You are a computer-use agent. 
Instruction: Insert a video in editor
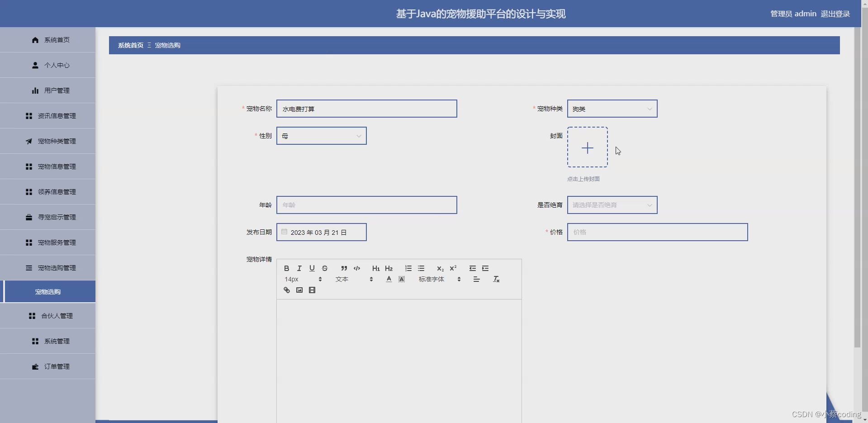coord(312,290)
